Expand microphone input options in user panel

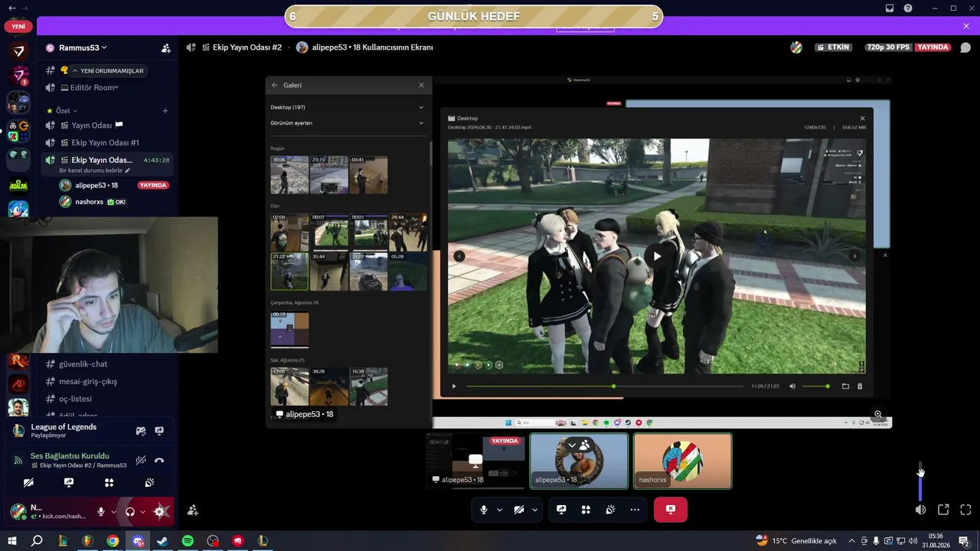(113, 511)
